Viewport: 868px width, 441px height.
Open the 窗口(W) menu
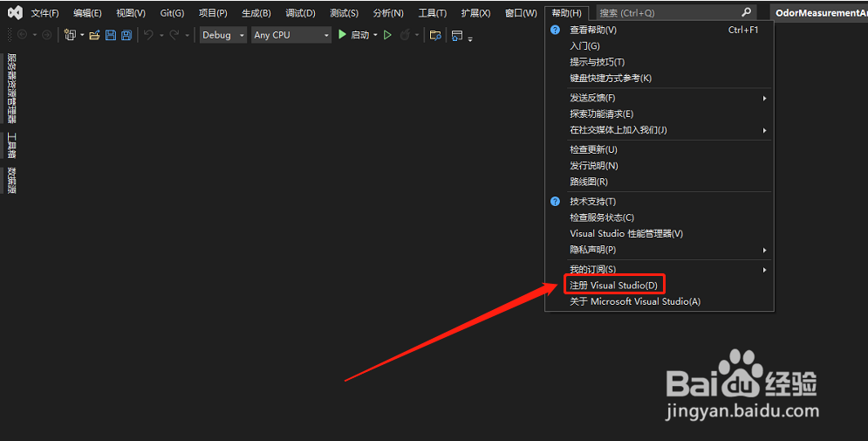coord(521,13)
